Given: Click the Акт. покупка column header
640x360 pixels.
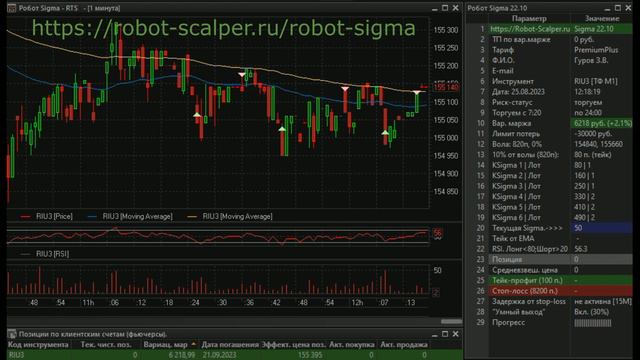Looking at the screenshot, I should pyautogui.click(x=351, y=344).
